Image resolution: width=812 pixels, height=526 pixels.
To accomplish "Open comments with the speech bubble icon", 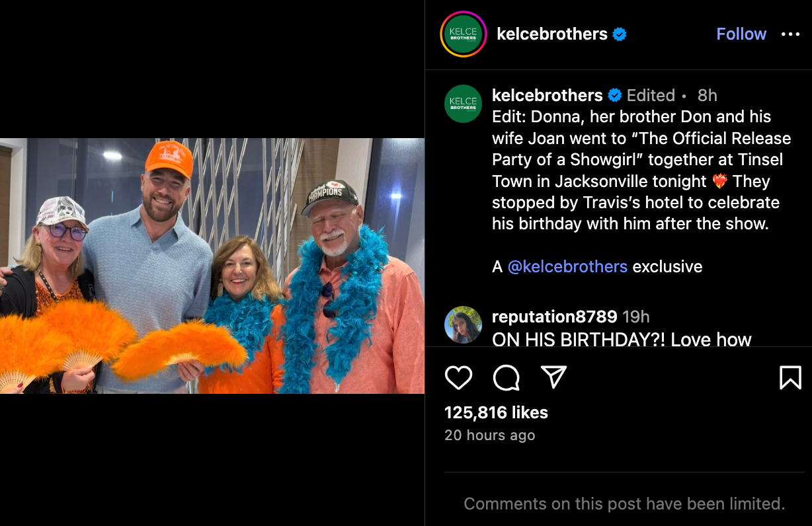I will click(507, 379).
